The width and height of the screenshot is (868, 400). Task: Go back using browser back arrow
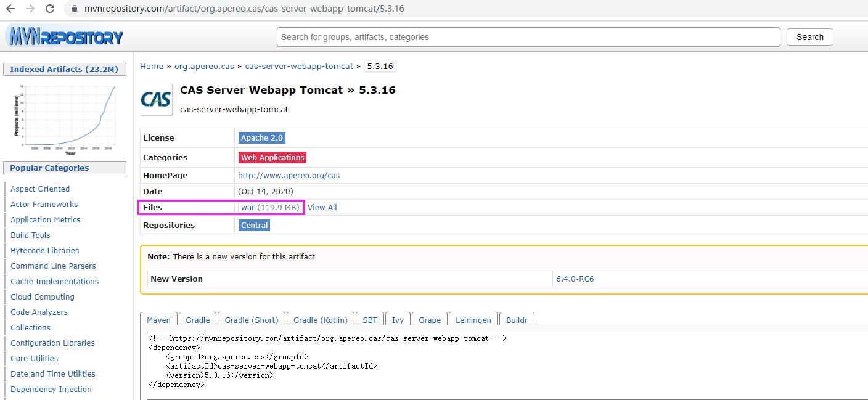[10, 9]
